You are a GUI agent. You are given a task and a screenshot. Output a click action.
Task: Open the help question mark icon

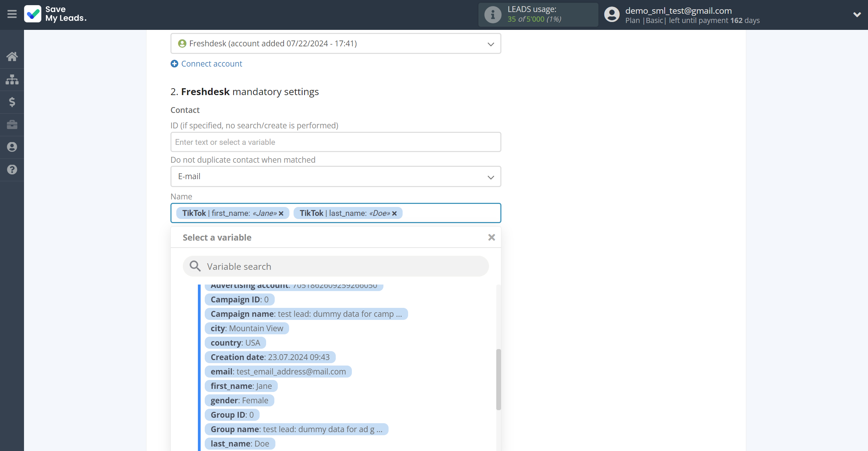click(x=12, y=170)
